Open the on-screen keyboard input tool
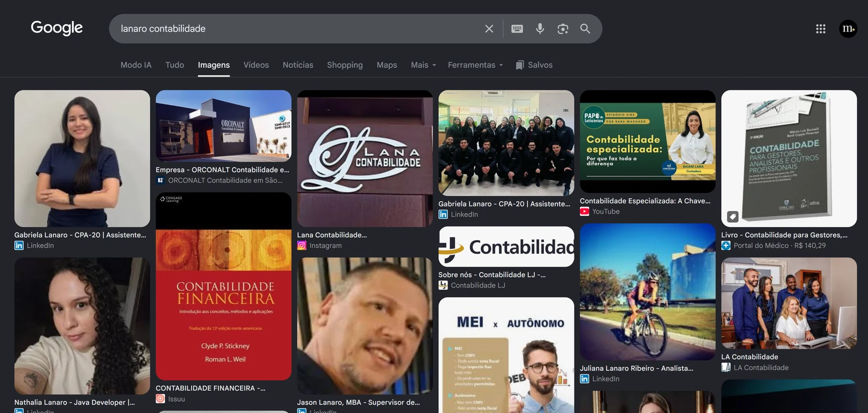The height and width of the screenshot is (413, 868). 517,29
